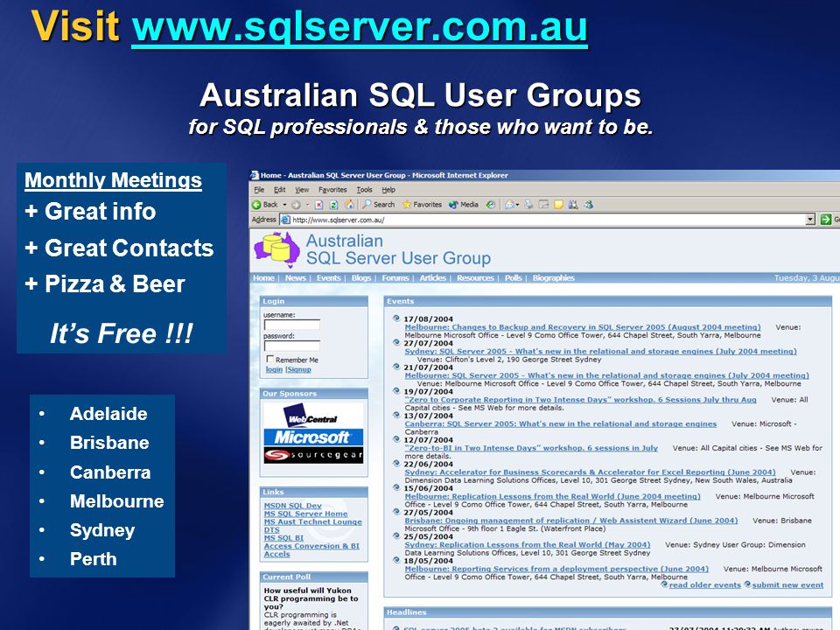The height and width of the screenshot is (630, 840).
Task: Open the Edit menu
Action: [x=280, y=190]
